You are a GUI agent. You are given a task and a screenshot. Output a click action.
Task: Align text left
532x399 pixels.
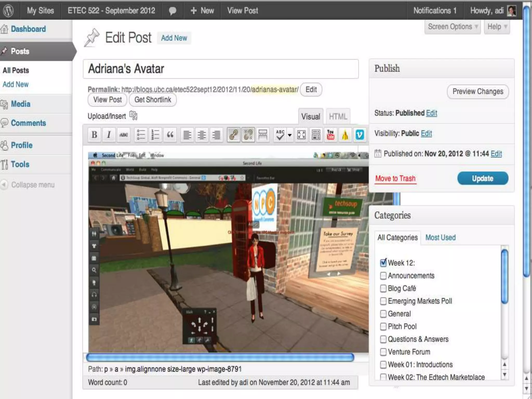coord(187,135)
